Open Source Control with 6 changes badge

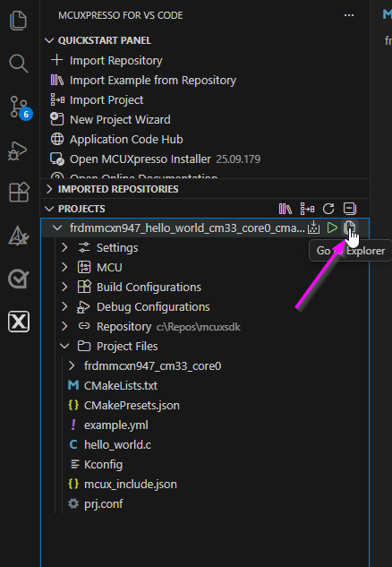click(19, 107)
